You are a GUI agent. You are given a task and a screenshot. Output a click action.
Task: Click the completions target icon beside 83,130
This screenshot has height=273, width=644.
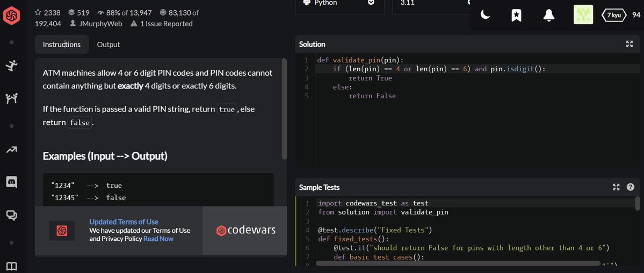[x=163, y=13]
